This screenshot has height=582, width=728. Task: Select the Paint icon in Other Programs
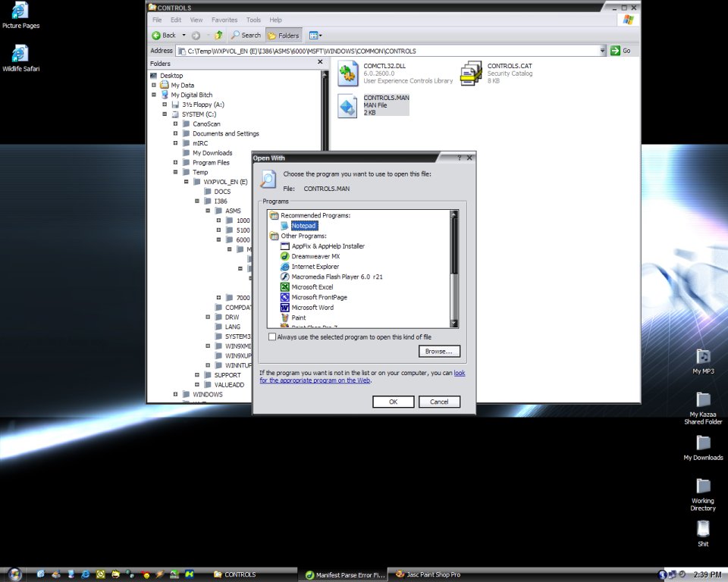coord(284,318)
